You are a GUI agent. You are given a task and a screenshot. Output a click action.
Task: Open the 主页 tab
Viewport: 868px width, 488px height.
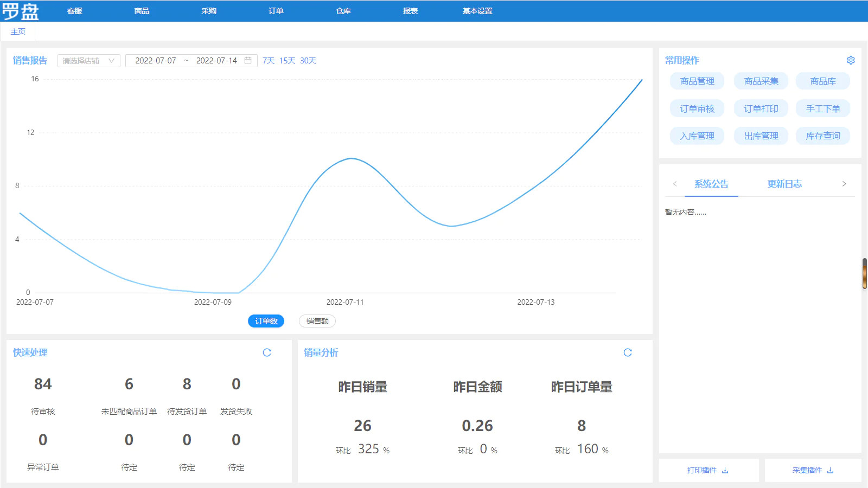(x=18, y=31)
